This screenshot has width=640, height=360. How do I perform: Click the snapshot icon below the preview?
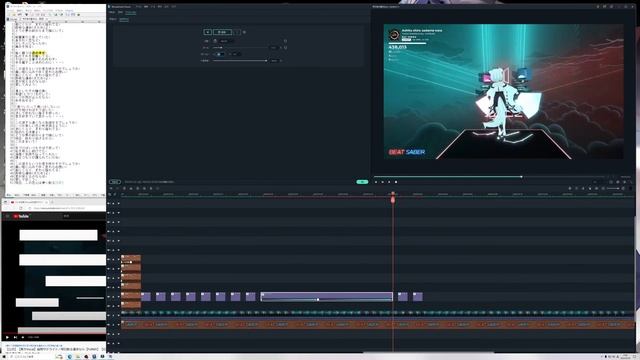point(618,182)
